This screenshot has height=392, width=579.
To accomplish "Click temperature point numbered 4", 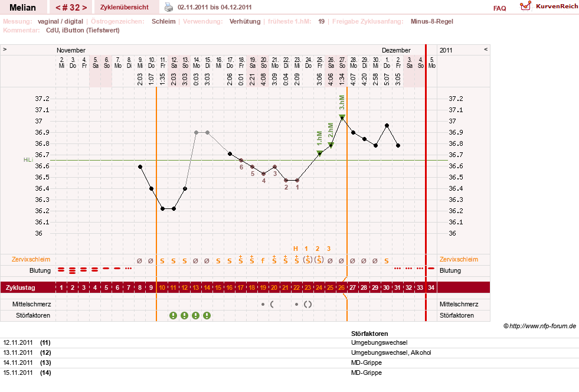I will (x=264, y=174).
